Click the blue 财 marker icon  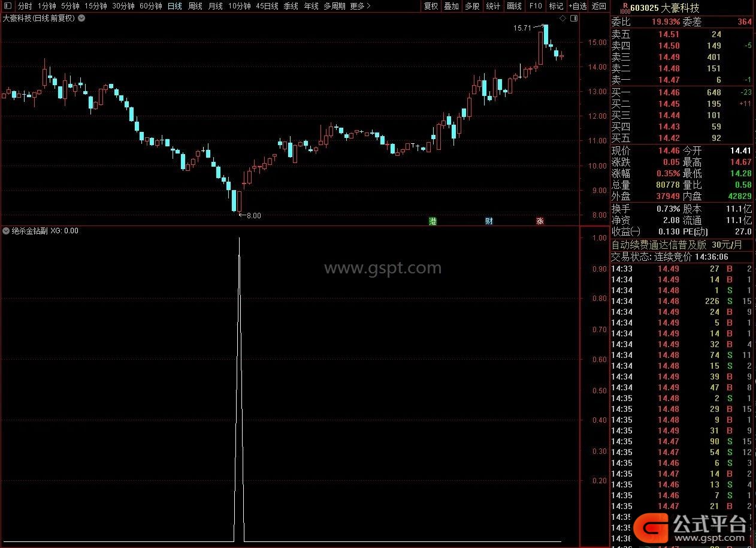tap(489, 221)
